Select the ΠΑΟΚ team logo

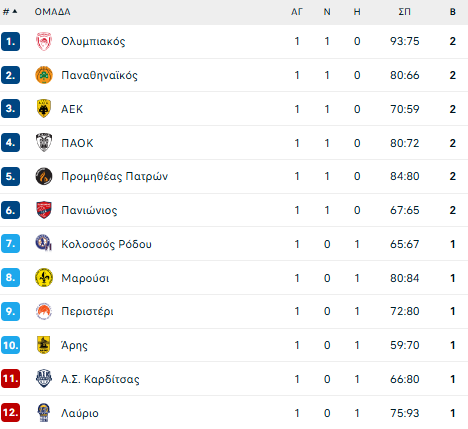44,143
